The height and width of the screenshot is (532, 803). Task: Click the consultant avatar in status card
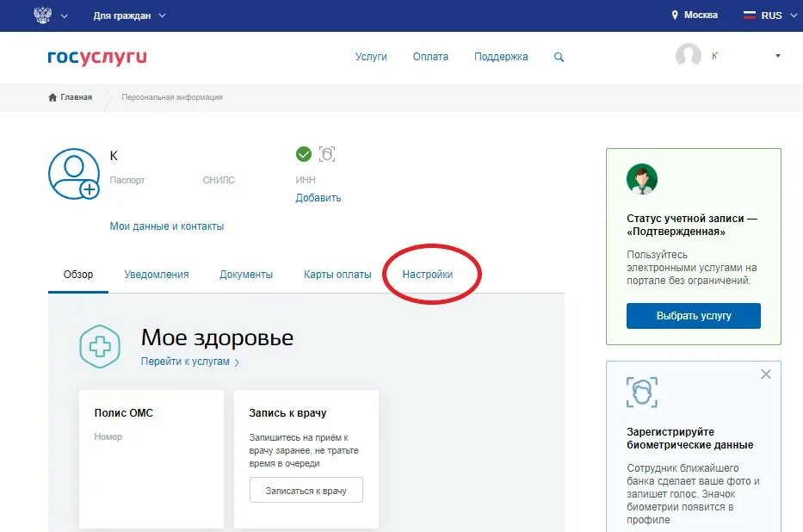tap(642, 179)
